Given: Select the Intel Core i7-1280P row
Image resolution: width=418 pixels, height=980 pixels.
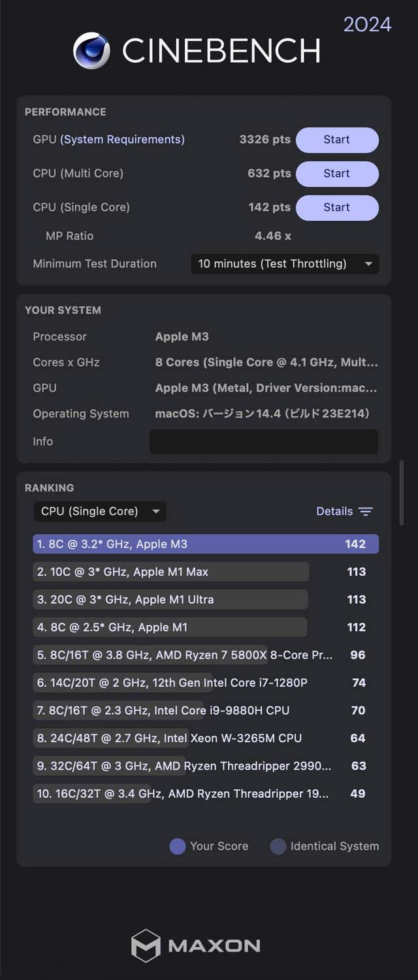Looking at the screenshot, I should [x=206, y=683].
